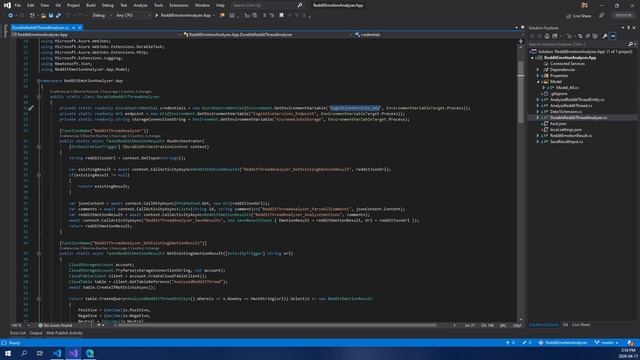Screen dimensions: 640x360
Task: Start debugging RedditEmotionAnalyzer.App with play button
Action: tap(184, 16)
